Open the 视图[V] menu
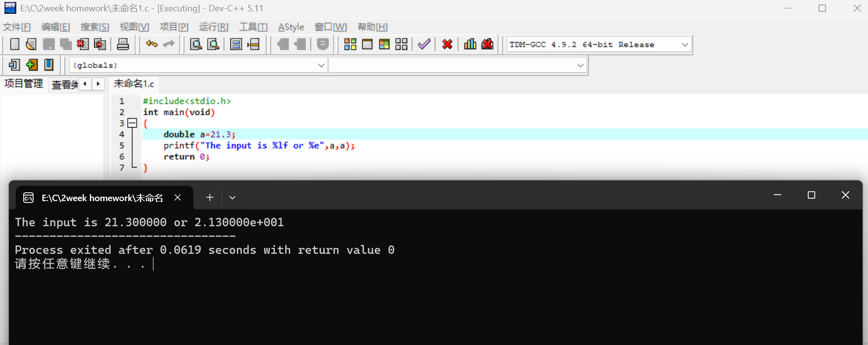 [134, 27]
